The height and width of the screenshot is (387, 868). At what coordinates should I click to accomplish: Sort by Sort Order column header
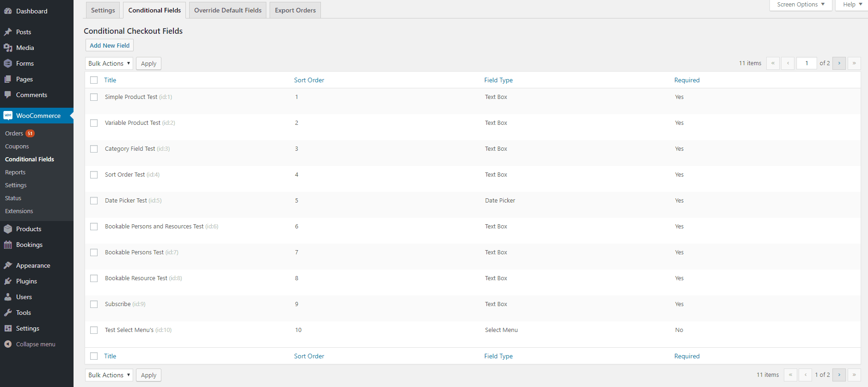pos(309,80)
